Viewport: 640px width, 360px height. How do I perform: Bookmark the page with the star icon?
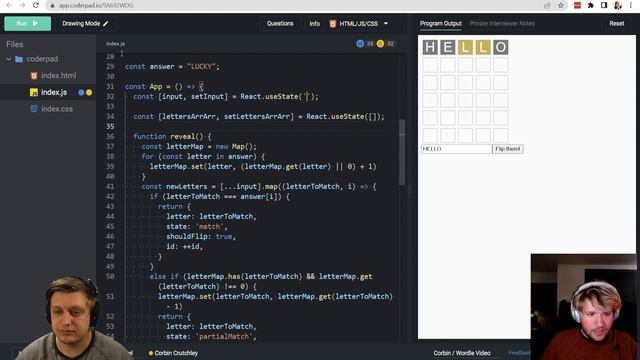pyautogui.click(x=561, y=5)
